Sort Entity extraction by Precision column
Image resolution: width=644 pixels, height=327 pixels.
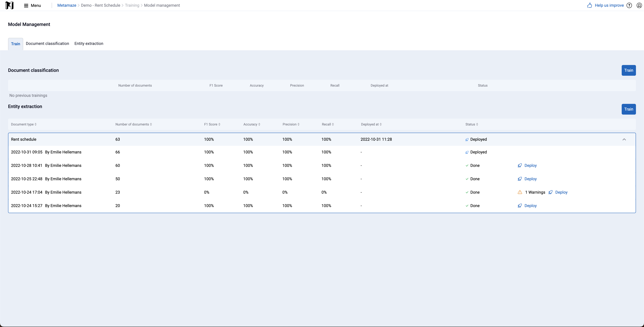291,124
